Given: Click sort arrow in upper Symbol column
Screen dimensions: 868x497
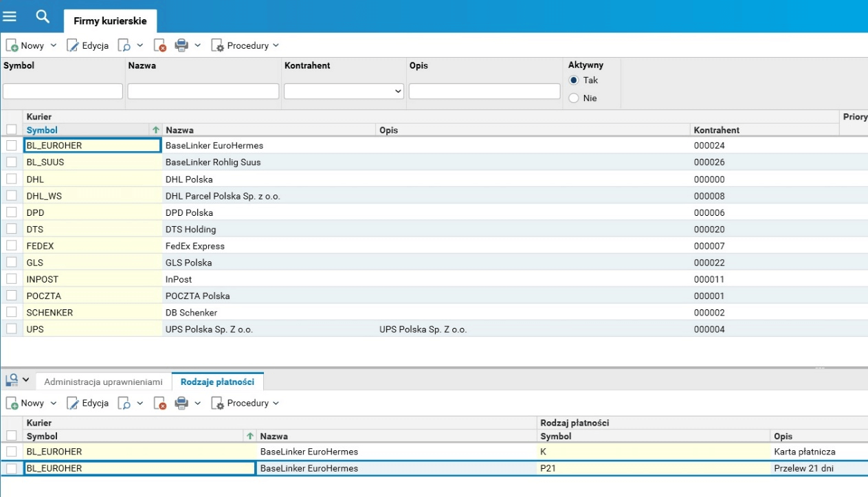Looking at the screenshot, I should (156, 130).
